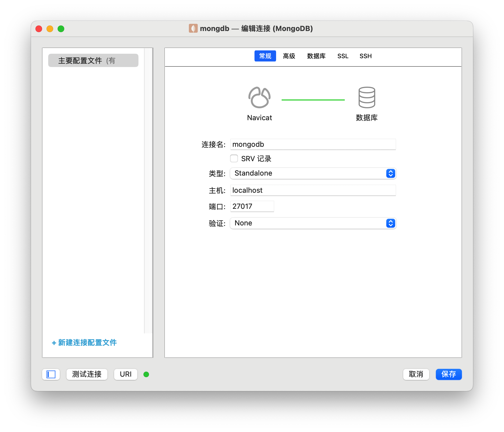Minimize window with yellow button
504x432 pixels.
pos(50,29)
